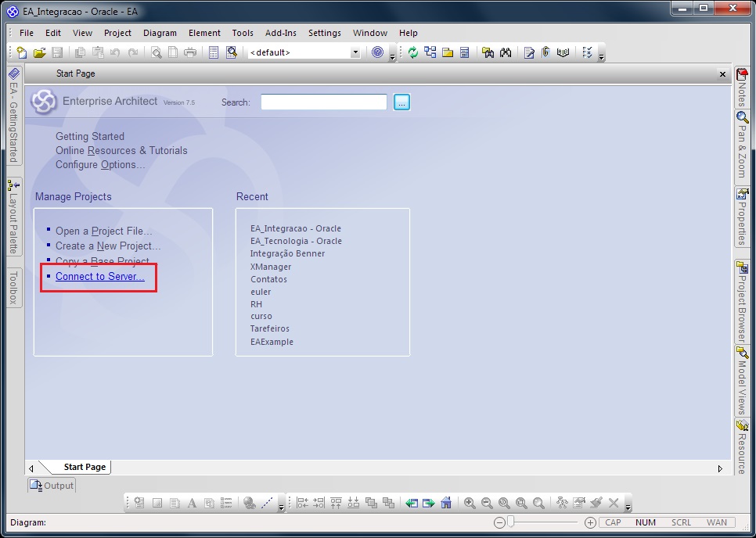Open the Project menu
Image resolution: width=756 pixels, height=538 pixels.
pos(117,33)
